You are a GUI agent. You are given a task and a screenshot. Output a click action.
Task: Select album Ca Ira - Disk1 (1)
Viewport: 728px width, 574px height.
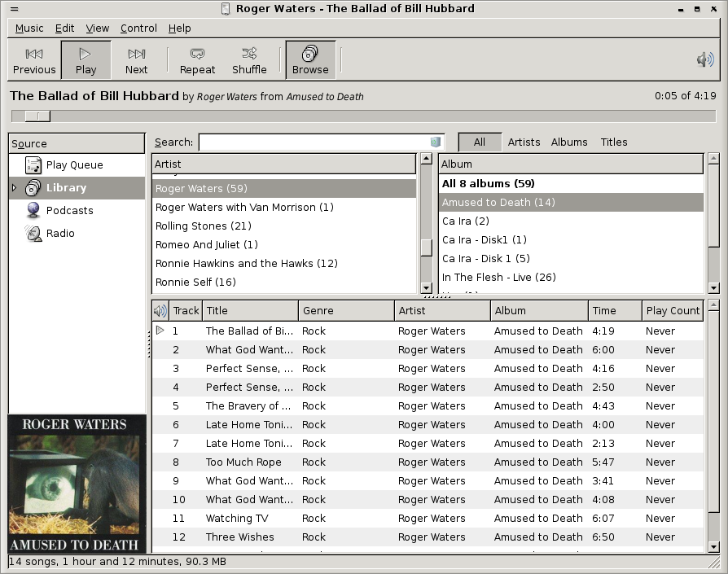571,239
